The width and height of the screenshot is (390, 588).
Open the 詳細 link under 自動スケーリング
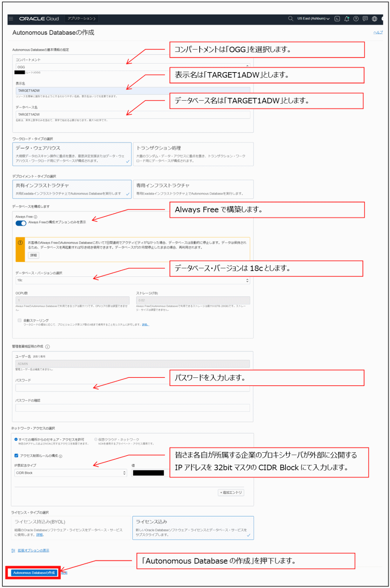pos(145,324)
